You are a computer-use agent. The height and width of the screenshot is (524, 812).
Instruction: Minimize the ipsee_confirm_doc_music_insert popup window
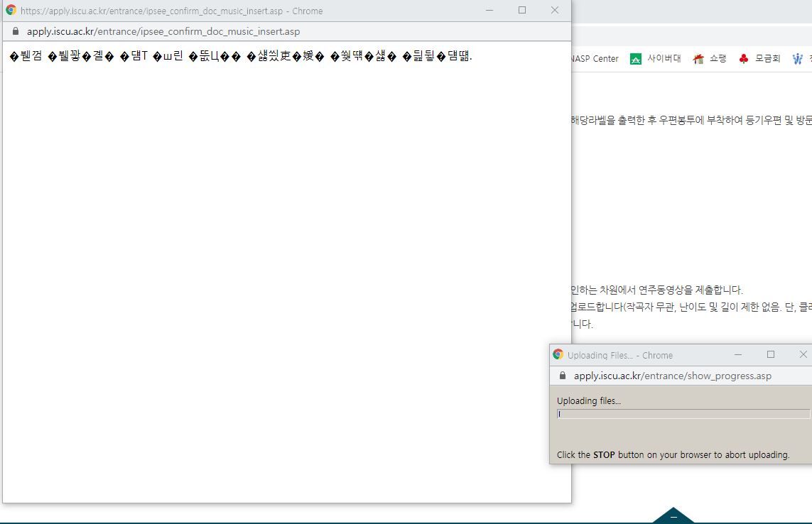(489, 11)
